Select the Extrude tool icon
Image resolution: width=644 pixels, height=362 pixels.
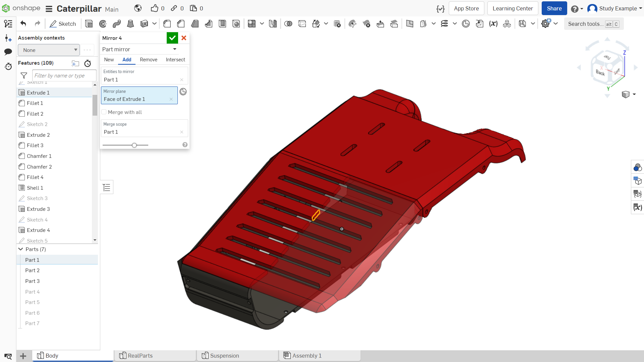pos(89,24)
